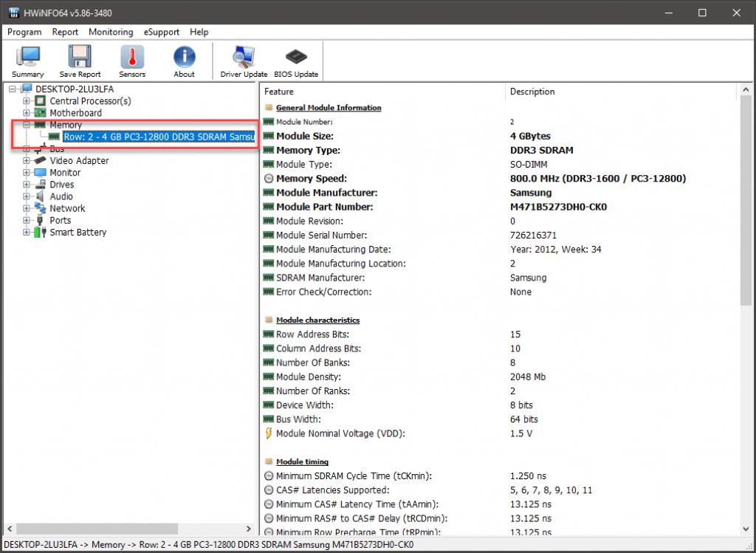756x553 pixels.
Task: Click the M471B5273DH0-CK0 part number value
Action: pos(558,207)
